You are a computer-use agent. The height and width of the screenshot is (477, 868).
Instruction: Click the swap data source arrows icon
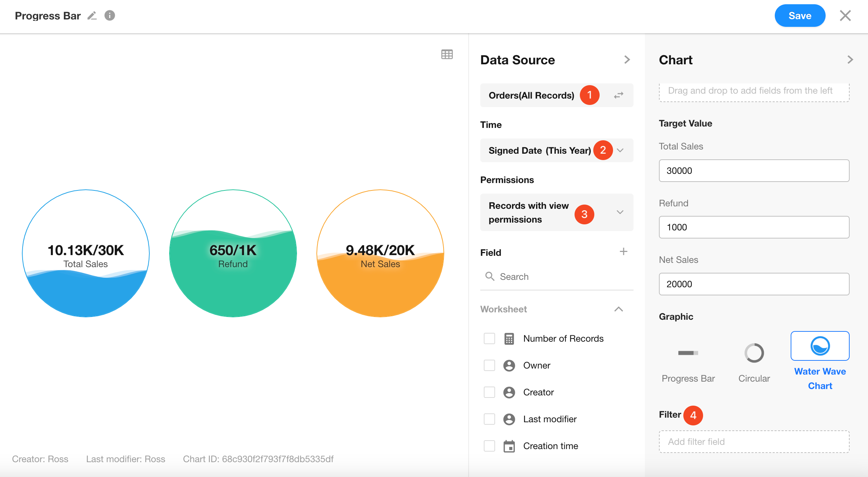pyautogui.click(x=619, y=95)
